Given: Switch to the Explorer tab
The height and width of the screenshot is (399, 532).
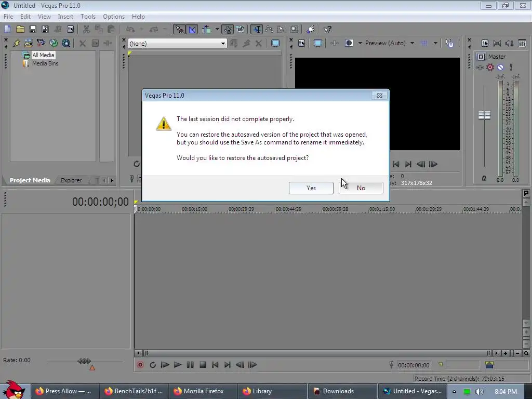Looking at the screenshot, I should click(x=71, y=180).
